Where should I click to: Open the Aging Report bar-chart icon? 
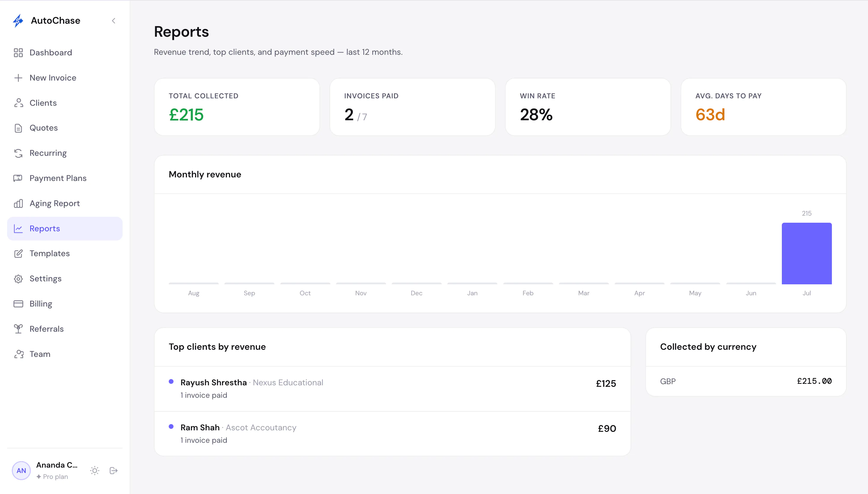[x=18, y=203]
